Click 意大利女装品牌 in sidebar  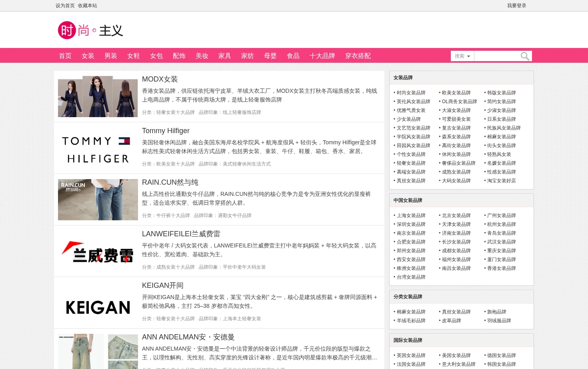click(459, 364)
